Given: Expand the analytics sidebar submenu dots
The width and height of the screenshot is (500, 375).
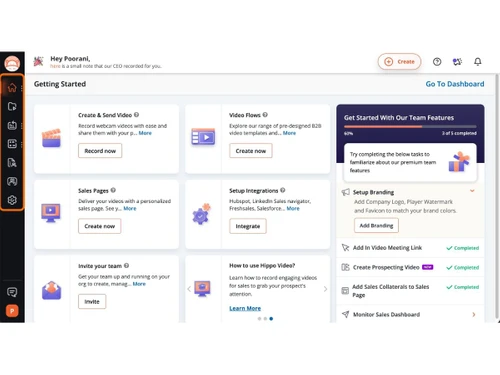Looking at the screenshot, I should [22, 125].
